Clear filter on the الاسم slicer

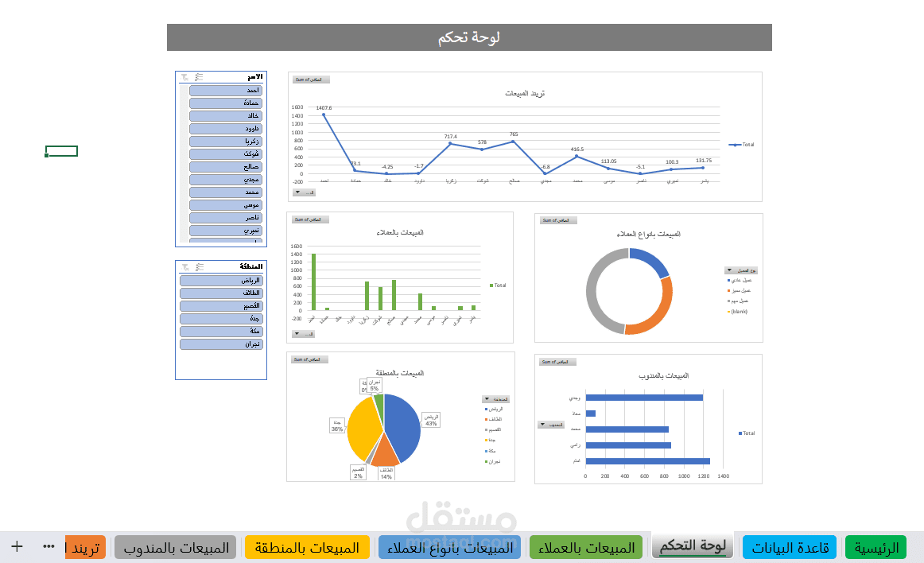pyautogui.click(x=185, y=77)
